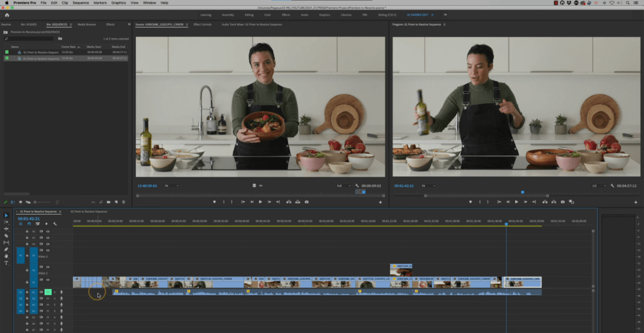
Task: Step back one frame in Source monitor
Action: pyautogui.click(x=252, y=202)
